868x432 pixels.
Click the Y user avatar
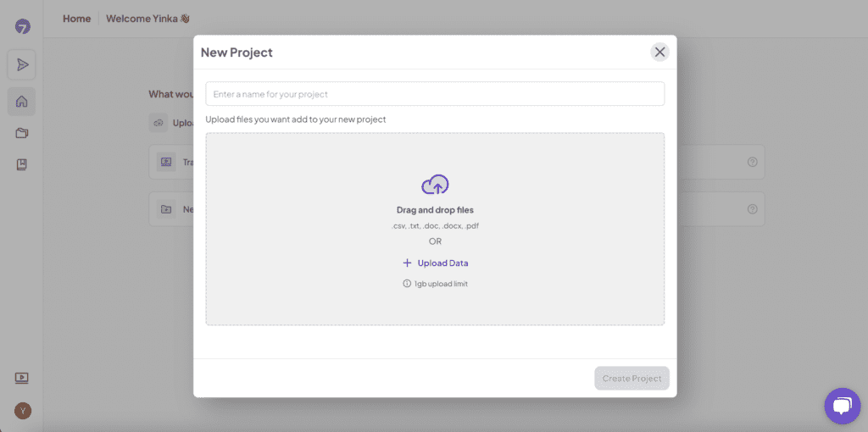pyautogui.click(x=23, y=411)
